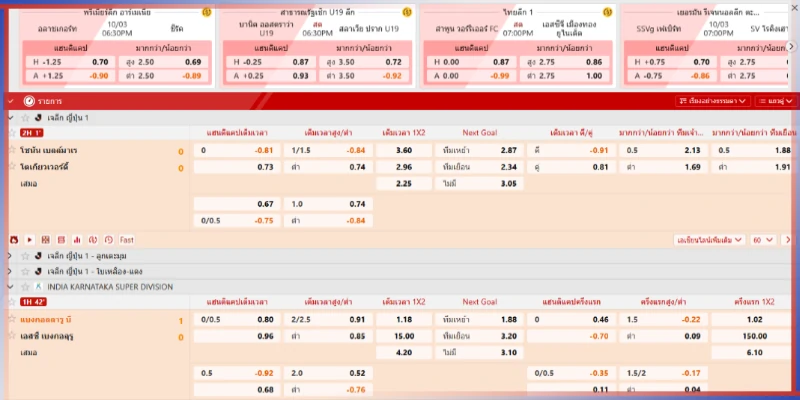Expand the เจลีก ญี่ปุ่น 1 cards league row
Screen dimensions: 800x400
pos(11,271)
